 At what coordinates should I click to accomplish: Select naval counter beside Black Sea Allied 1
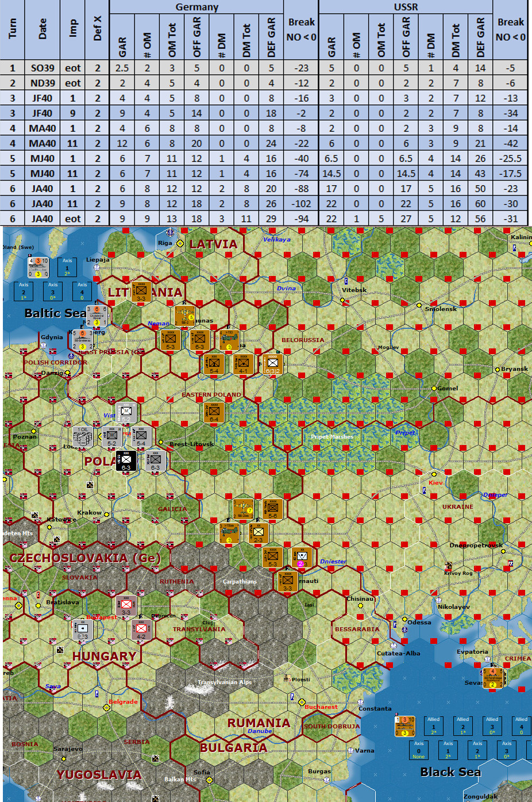click(405, 726)
